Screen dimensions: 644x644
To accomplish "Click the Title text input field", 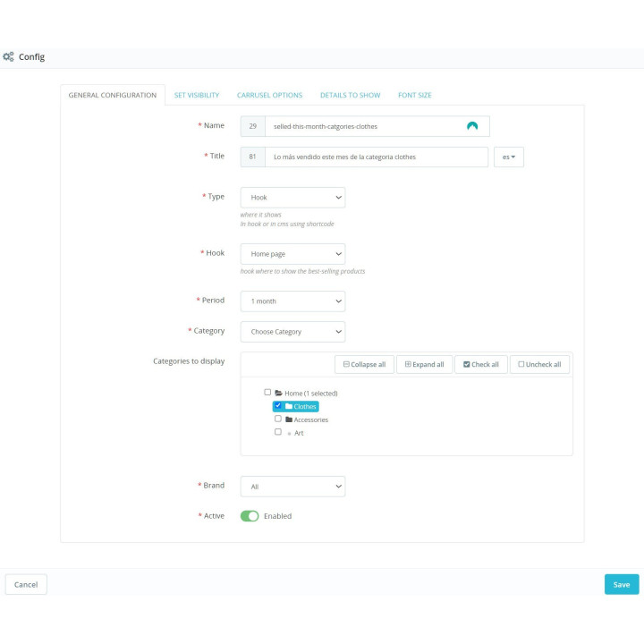I will pos(377,157).
